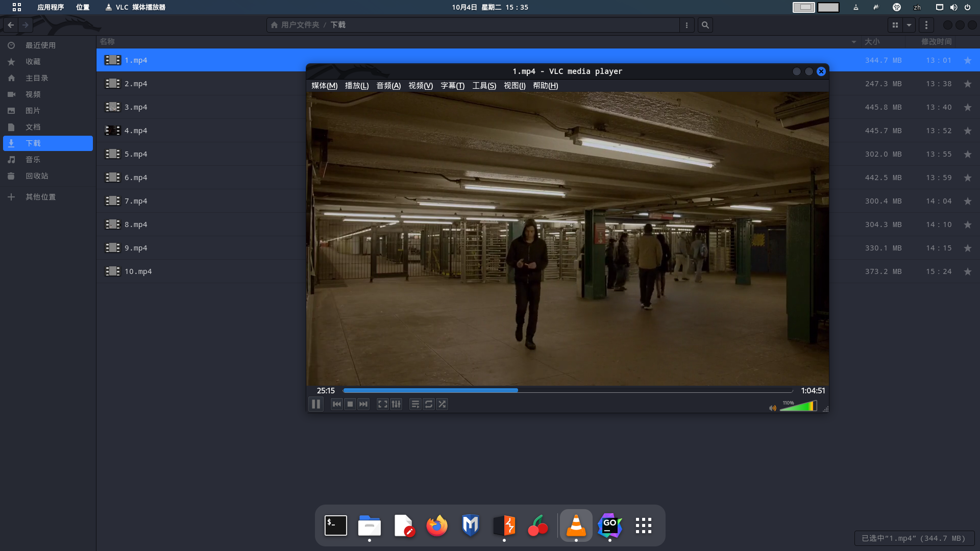Open the 视频(V) menu
980x551 pixels.
pos(421,86)
